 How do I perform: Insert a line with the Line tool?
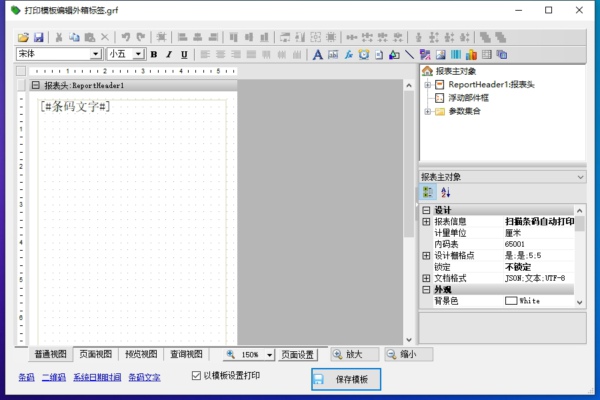click(409, 55)
